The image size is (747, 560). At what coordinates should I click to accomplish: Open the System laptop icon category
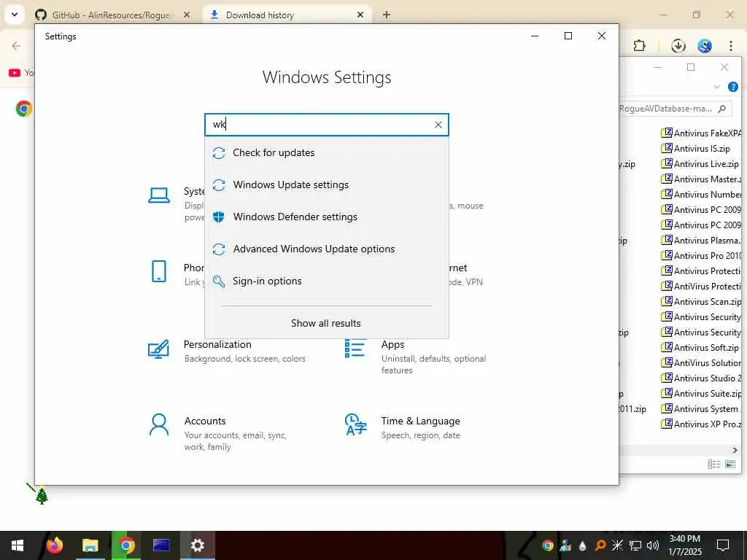(x=158, y=195)
